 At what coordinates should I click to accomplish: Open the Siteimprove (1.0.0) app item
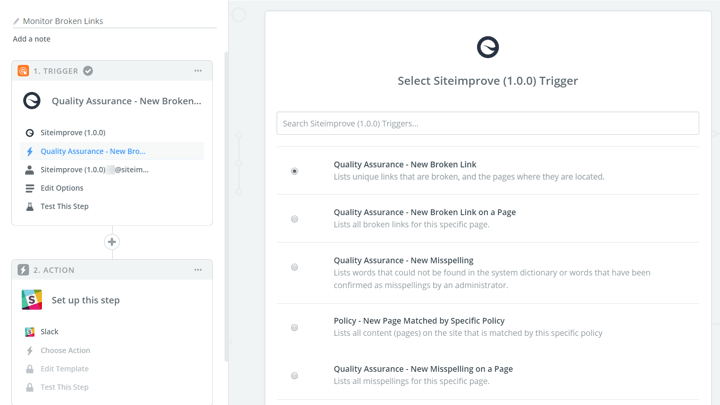[x=73, y=133]
